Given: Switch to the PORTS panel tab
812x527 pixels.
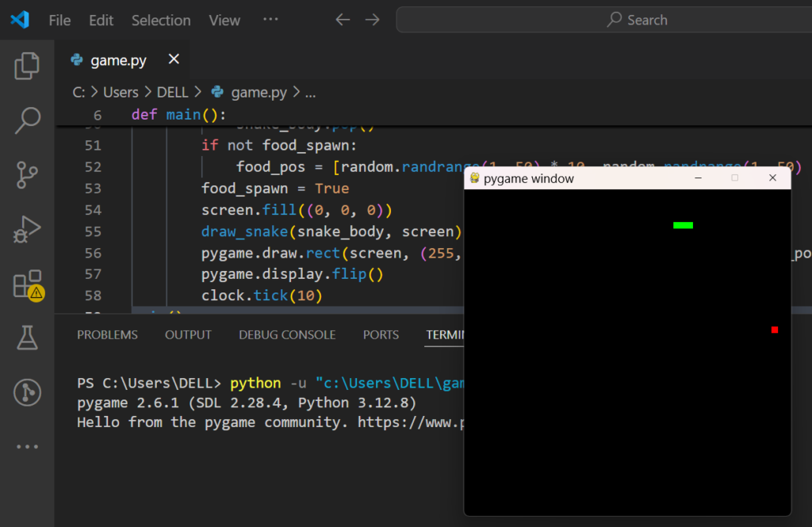Looking at the screenshot, I should (381, 335).
